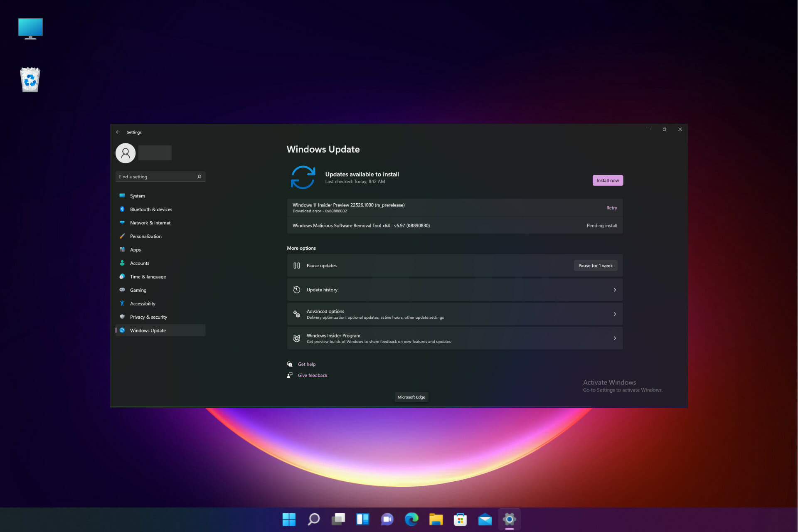The image size is (798, 532).
Task: Go to Privacy & security
Action: coord(160,317)
